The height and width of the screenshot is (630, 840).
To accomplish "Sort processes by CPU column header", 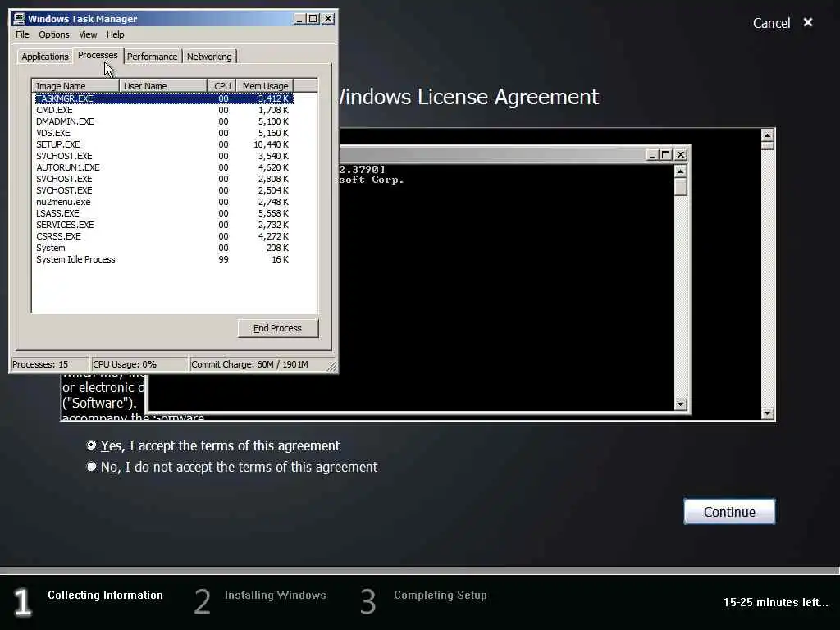I will coord(221,86).
